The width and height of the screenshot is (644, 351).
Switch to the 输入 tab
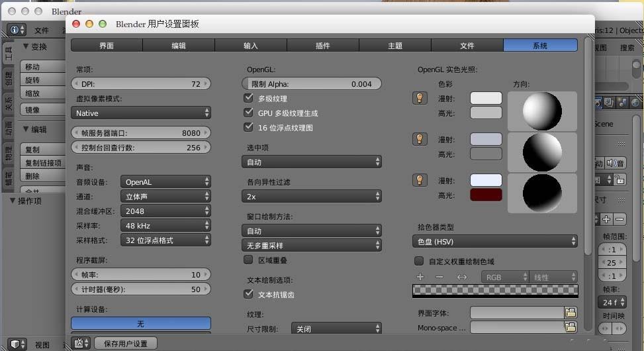(x=251, y=45)
